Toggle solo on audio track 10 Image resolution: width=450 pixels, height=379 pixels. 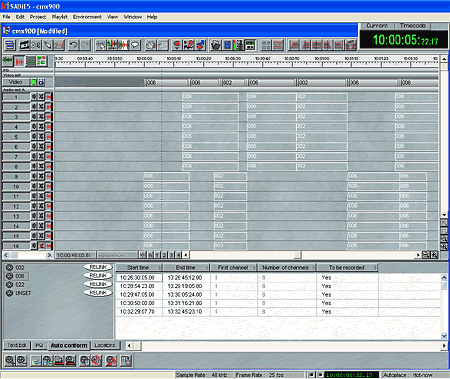click(41, 186)
